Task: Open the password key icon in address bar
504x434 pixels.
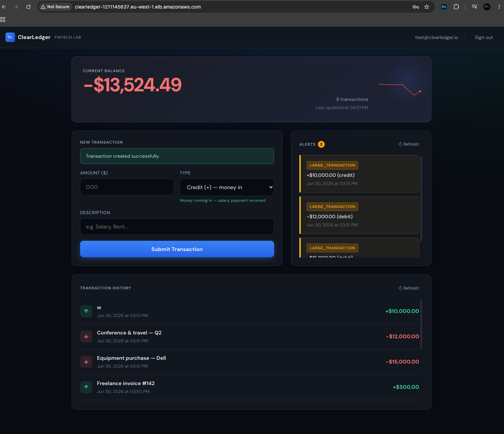Action: click(x=416, y=7)
